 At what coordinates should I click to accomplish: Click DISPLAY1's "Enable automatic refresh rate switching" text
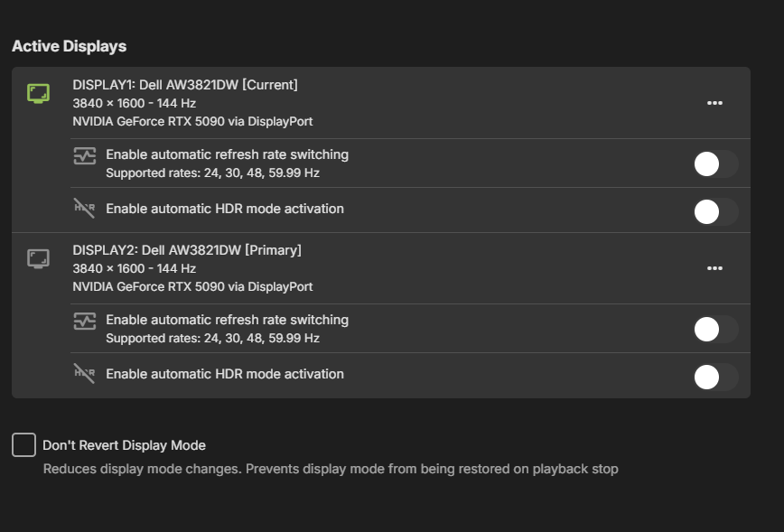tap(227, 154)
